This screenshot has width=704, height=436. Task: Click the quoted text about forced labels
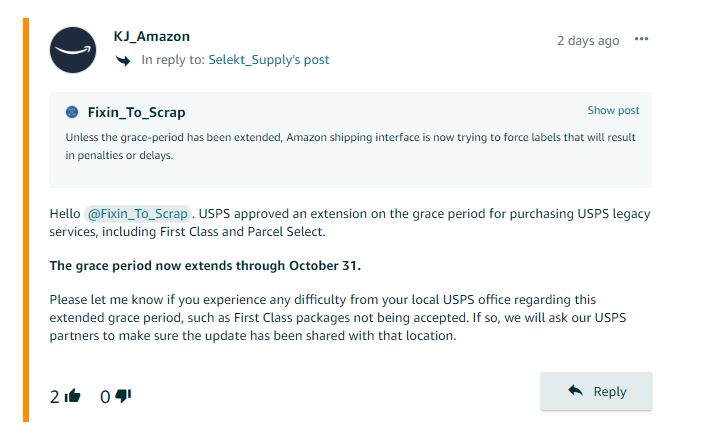pyautogui.click(x=350, y=146)
